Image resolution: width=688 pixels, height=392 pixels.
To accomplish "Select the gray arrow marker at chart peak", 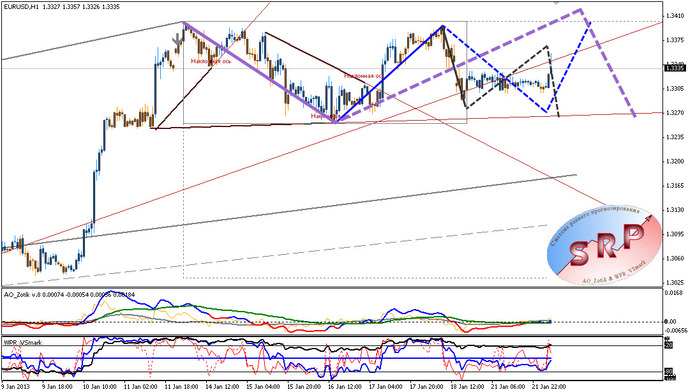I will pyautogui.click(x=178, y=41).
